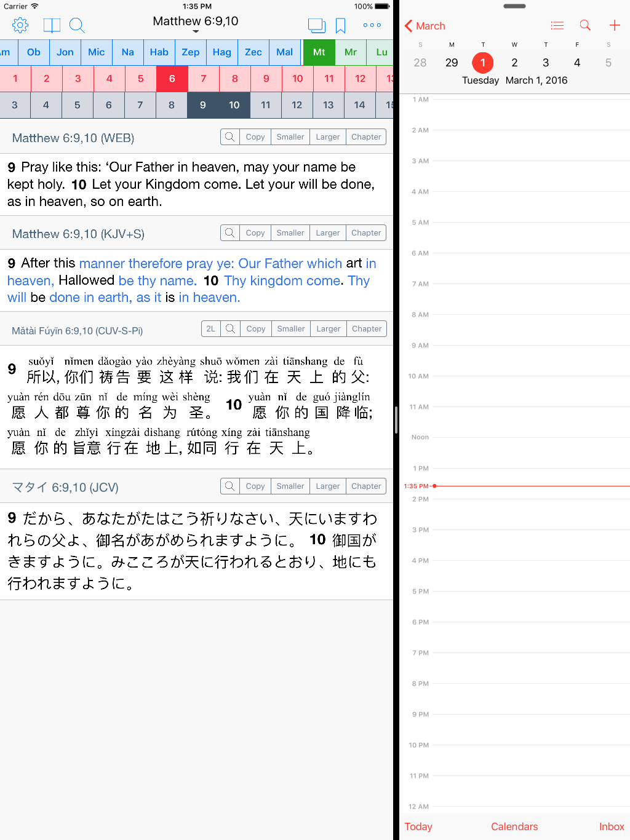Grab the split view divider handle

pos(396,420)
